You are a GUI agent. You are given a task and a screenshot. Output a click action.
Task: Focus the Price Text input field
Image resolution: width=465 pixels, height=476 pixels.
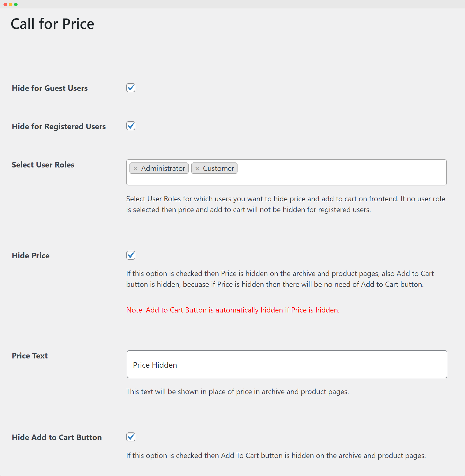287,364
